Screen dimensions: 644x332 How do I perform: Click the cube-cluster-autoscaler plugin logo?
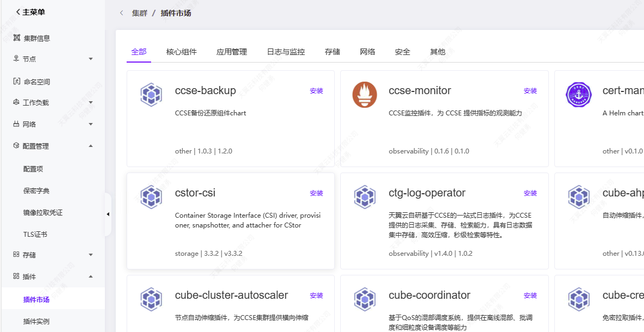point(151,299)
